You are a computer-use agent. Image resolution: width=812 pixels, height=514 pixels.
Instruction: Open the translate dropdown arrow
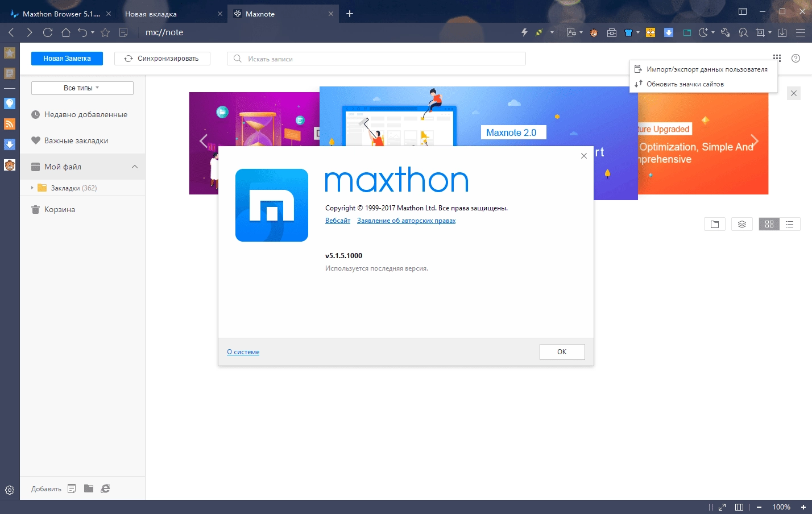[x=581, y=32]
